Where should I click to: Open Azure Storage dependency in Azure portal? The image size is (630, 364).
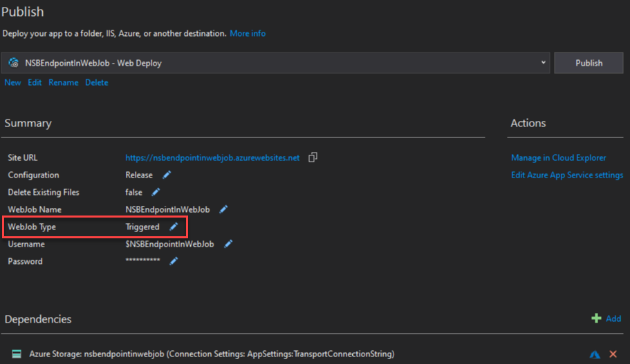[595, 354]
